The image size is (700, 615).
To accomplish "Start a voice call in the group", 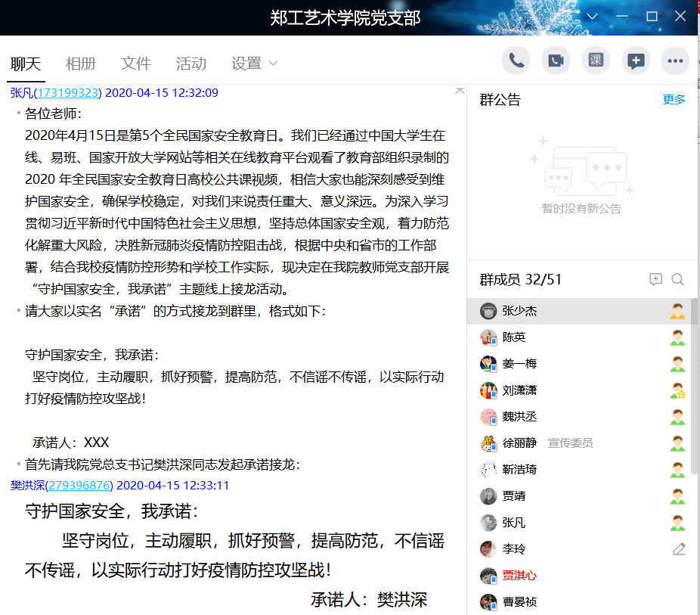I will (517, 61).
